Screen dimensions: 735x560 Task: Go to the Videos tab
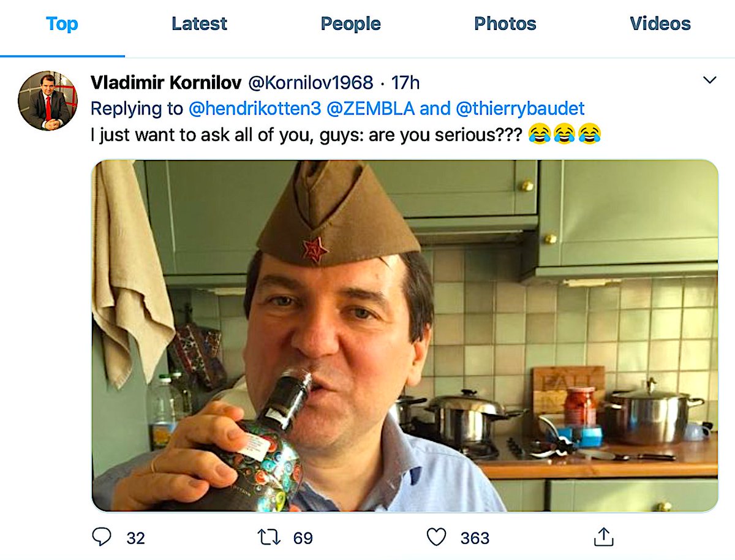[660, 24]
